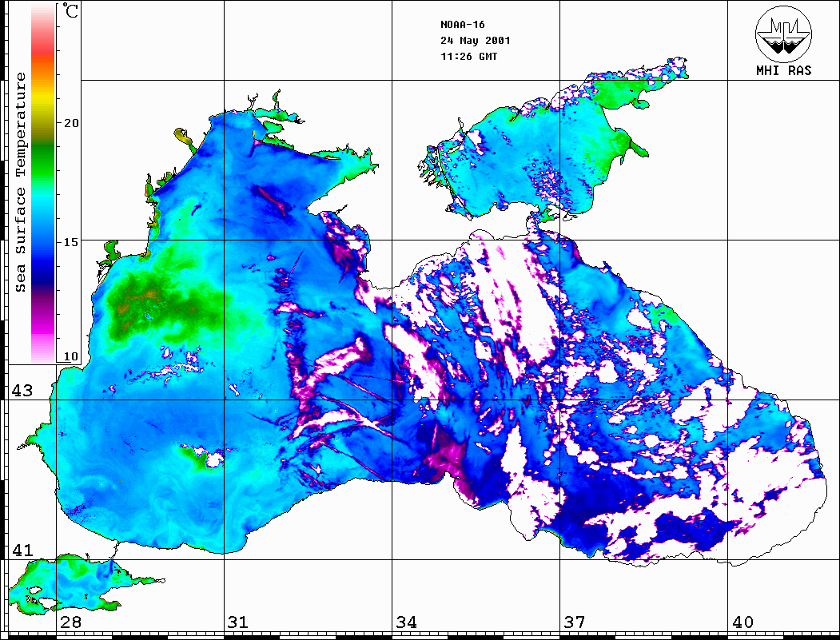Screen dimensions: 840x640
Task: Select the 'NOAA-16' satellite label
Action: 462,25
